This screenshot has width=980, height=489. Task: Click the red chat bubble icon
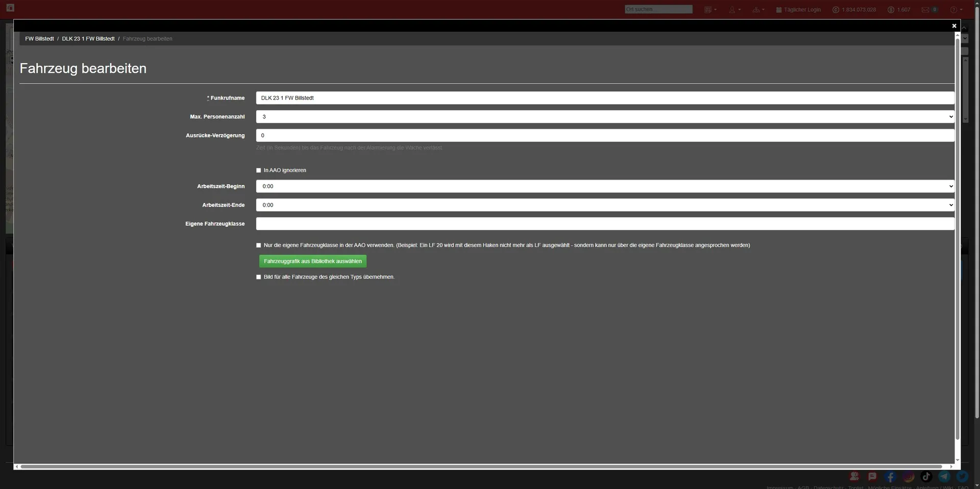(x=872, y=476)
